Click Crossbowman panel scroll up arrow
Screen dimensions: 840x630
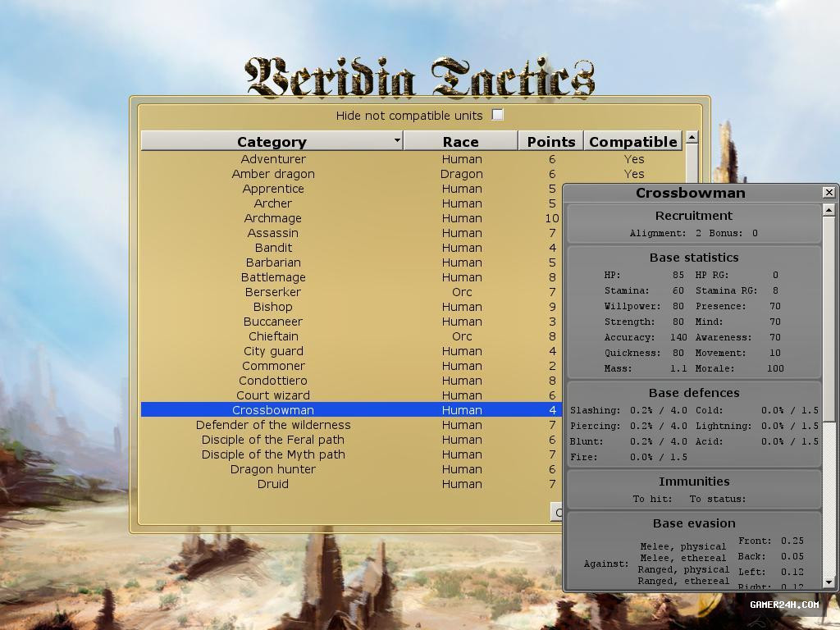(829, 209)
